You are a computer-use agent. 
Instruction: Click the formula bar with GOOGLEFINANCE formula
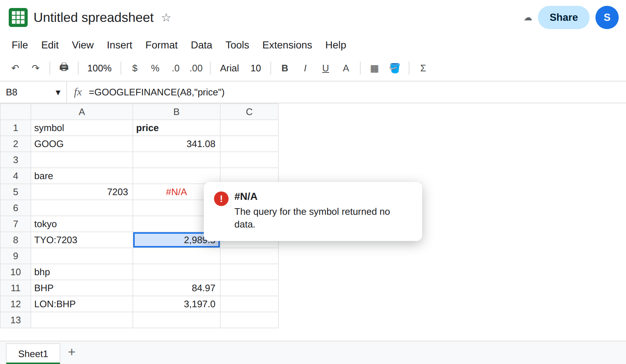[x=355, y=92]
